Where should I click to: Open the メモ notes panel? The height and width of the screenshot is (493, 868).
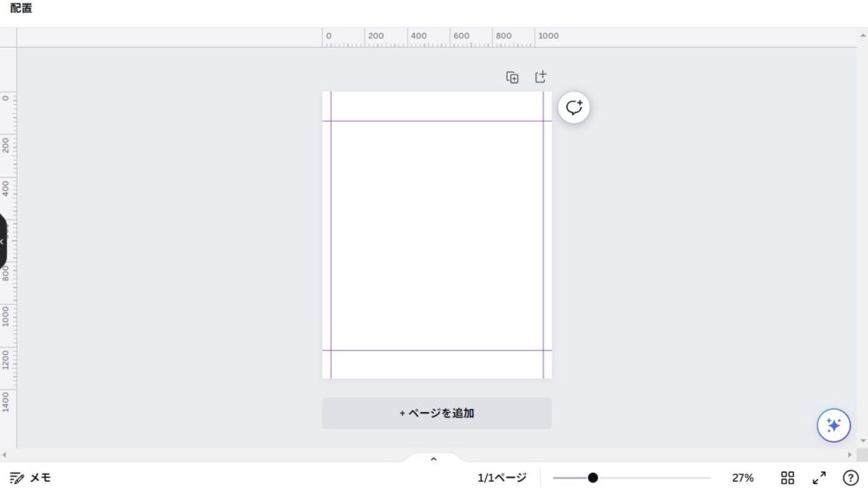click(x=30, y=477)
